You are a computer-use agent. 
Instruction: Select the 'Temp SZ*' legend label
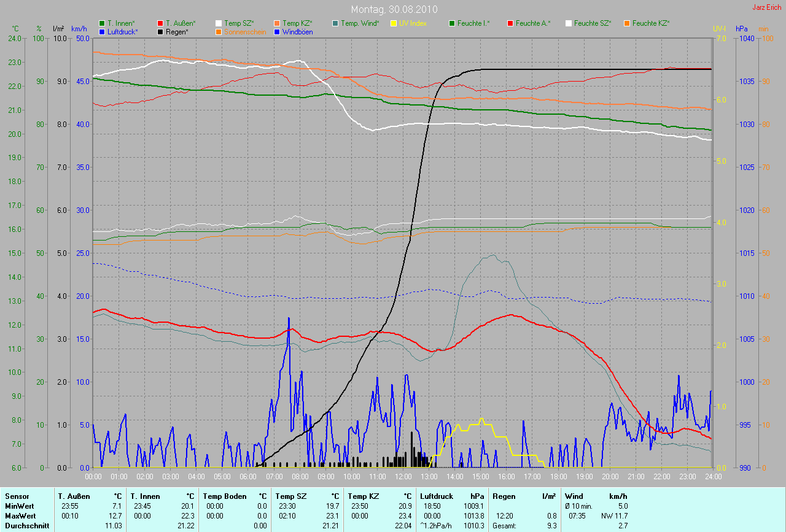tap(239, 23)
